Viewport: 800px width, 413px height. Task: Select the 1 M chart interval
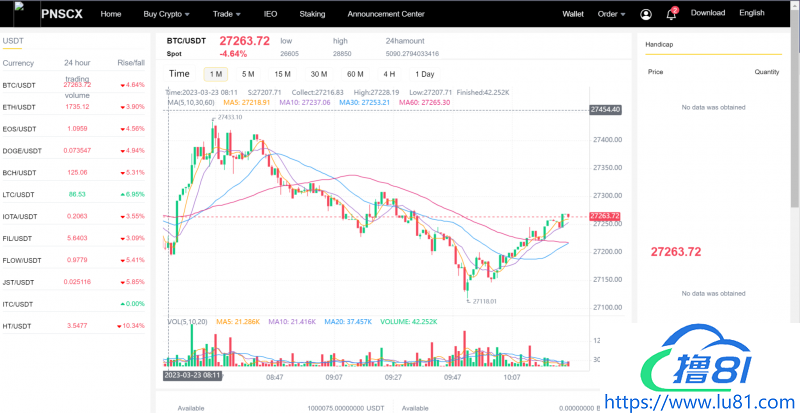[215, 74]
